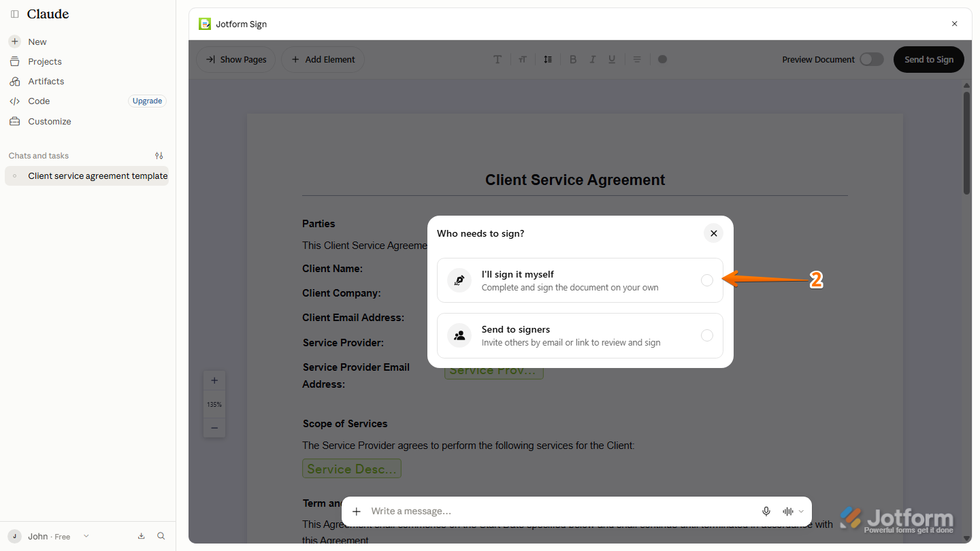This screenshot has height=551, width=980.
Task: Click the Send to Sign button
Action: 929,59
